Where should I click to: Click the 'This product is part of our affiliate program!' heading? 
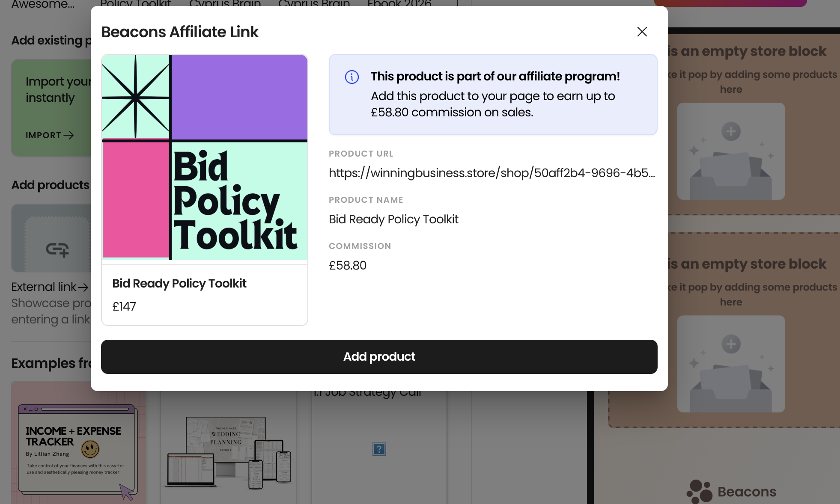(x=495, y=76)
